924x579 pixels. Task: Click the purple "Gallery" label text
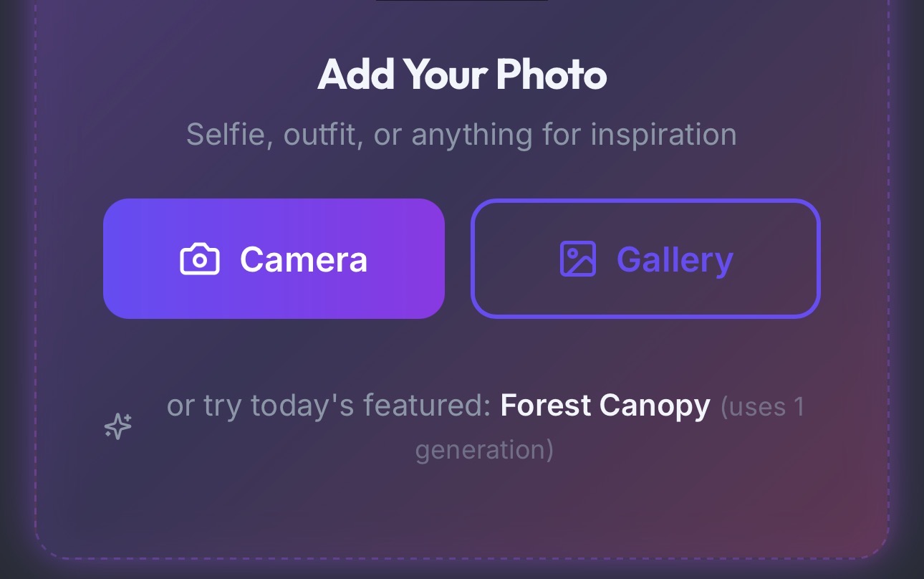(675, 259)
